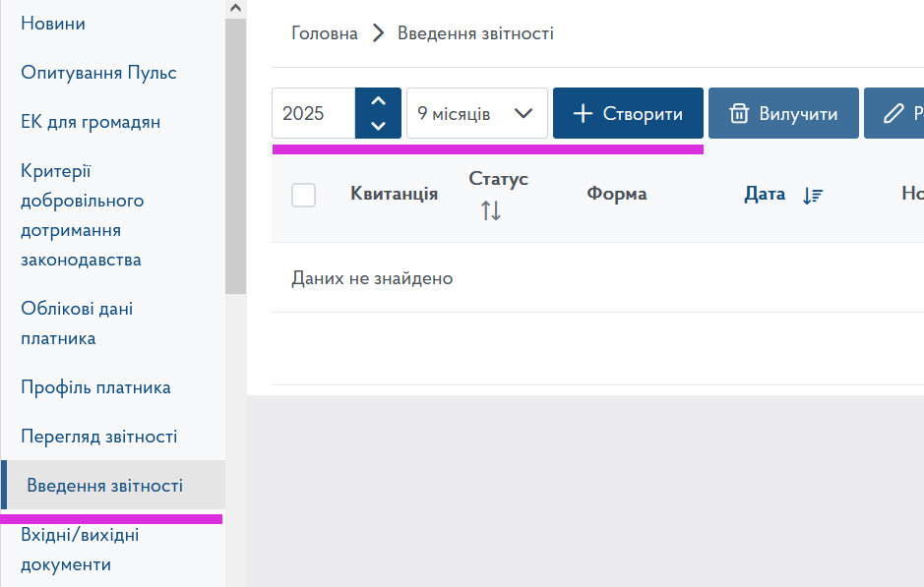Screen dimensions: 924x587
Task: Click inside the 2025 year input field
Action: [313, 114]
